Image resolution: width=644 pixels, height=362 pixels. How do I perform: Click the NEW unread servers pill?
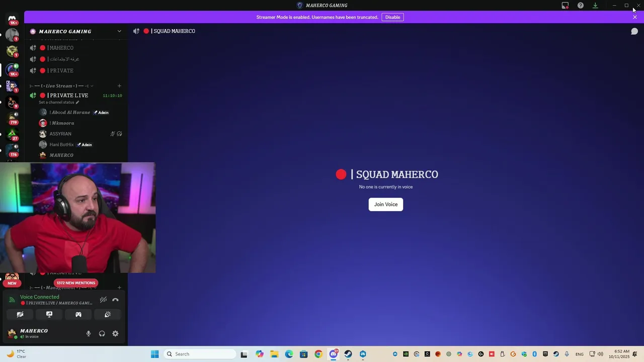12,283
